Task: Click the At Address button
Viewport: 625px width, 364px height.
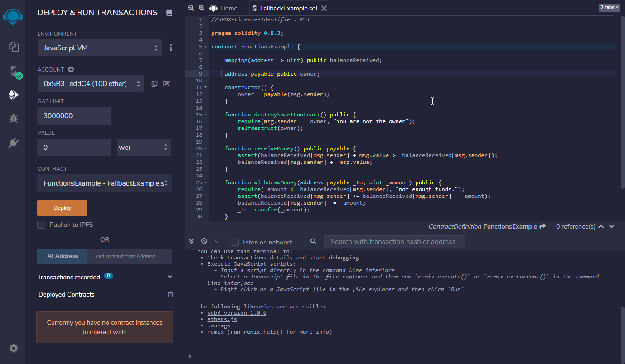Action: [x=63, y=256]
